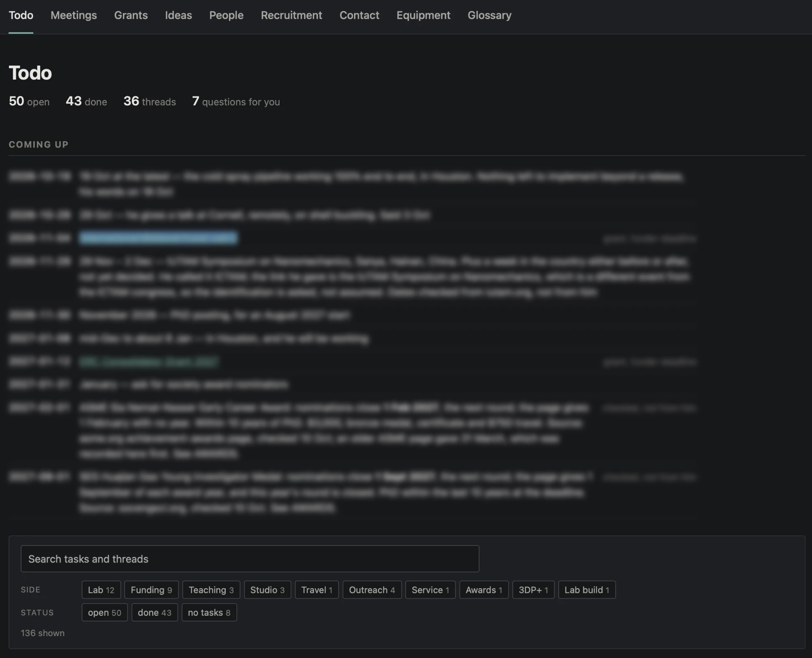Click the 136 shown count text
The width and height of the screenshot is (812, 658).
click(43, 633)
